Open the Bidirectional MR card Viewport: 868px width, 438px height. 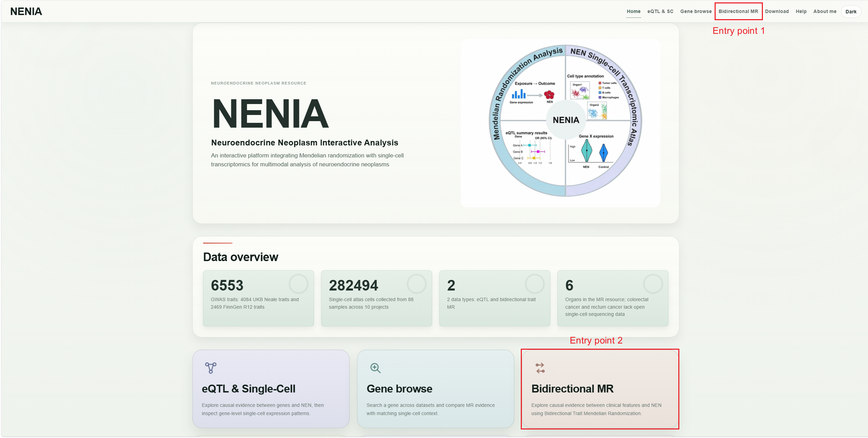tap(600, 389)
